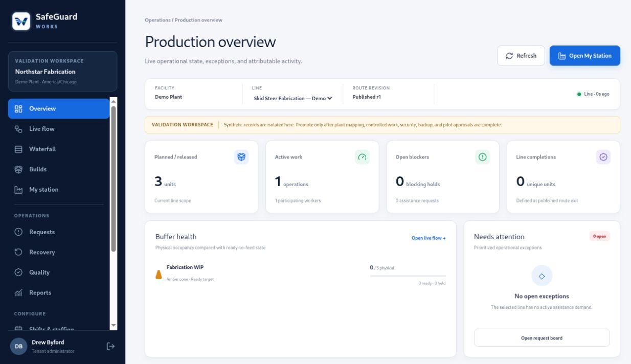Click the SafeGuard Works logo icon
631x364 pixels.
coord(21,21)
